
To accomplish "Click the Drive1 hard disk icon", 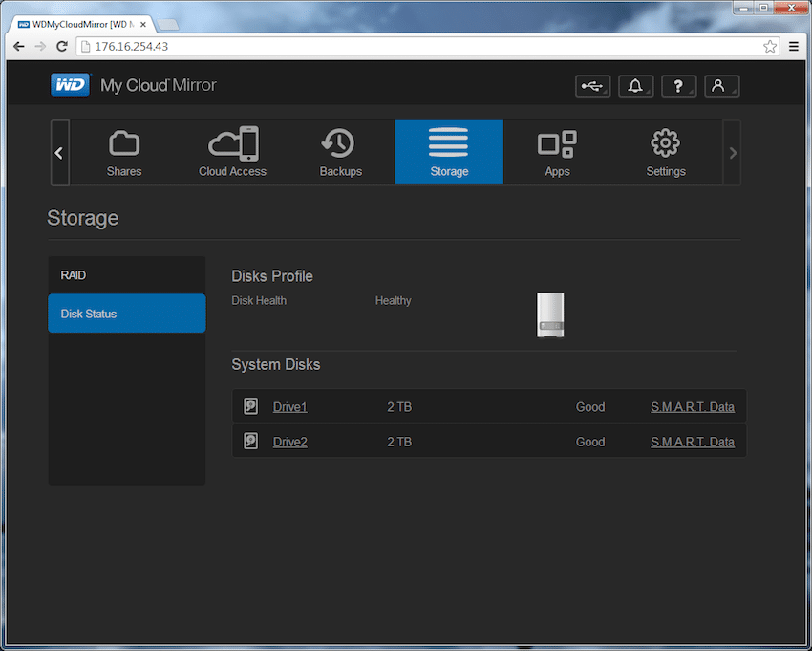I will click(251, 406).
